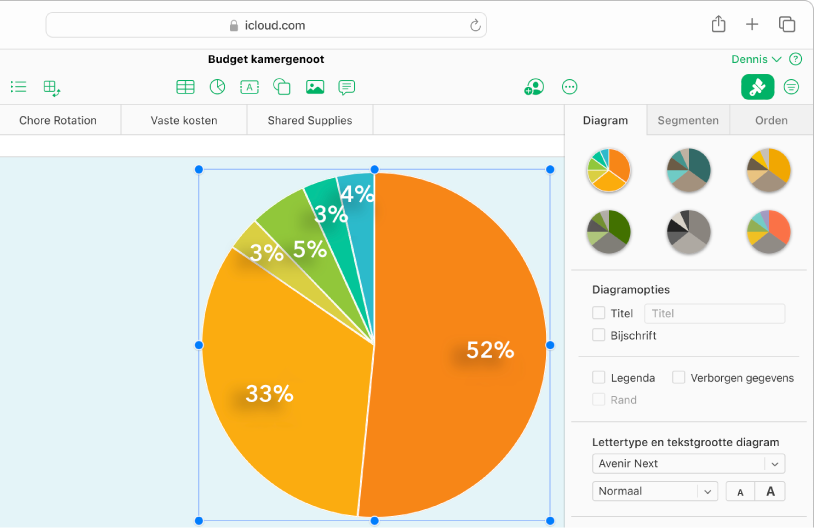Open the view options list icon

click(x=18, y=87)
